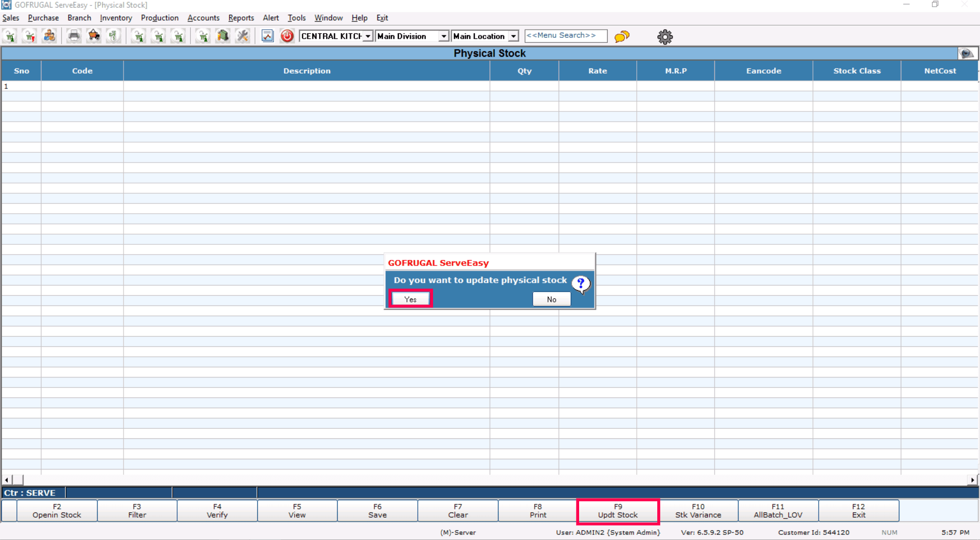Open the chart report toolbar icon
Screen dimensions: 980x540
point(268,36)
